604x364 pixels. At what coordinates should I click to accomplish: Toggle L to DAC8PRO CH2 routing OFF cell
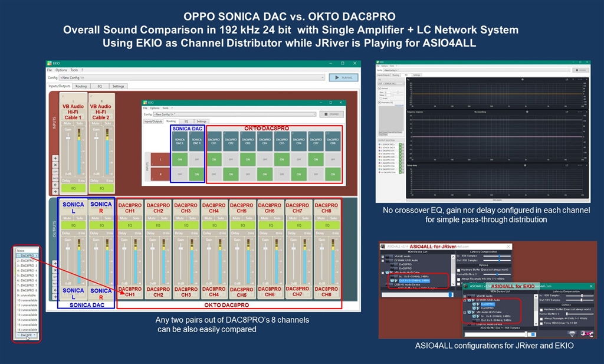pos(231,159)
